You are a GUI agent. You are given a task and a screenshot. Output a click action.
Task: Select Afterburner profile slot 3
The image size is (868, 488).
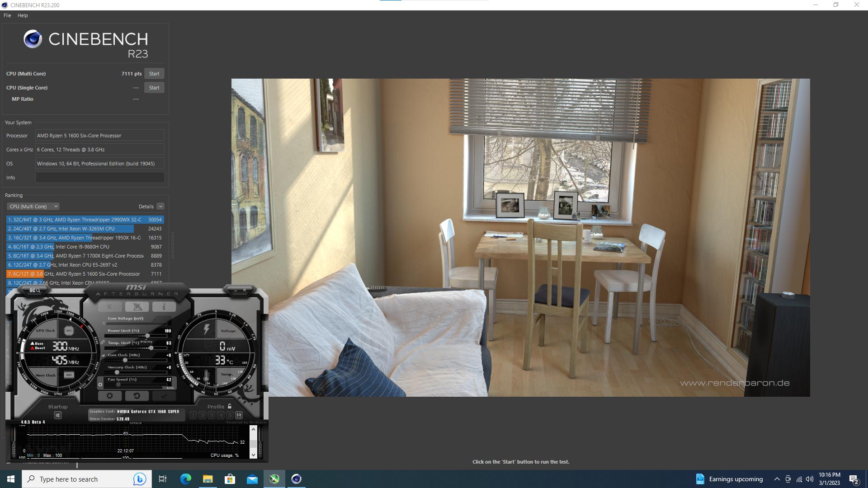coord(212,415)
